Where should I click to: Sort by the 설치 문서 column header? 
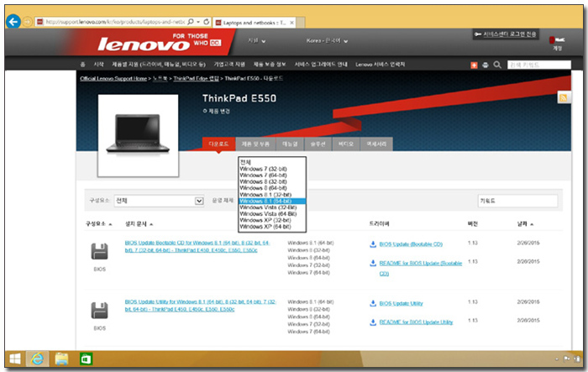139,224
